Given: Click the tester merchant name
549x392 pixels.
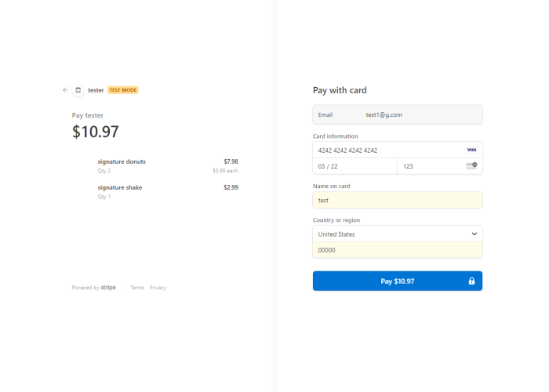Looking at the screenshot, I should 96,90.
